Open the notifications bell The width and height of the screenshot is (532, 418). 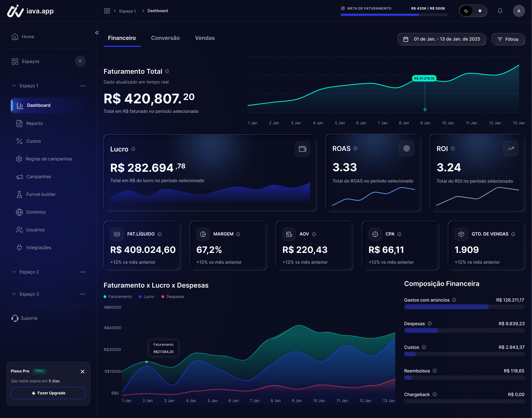[x=500, y=11]
